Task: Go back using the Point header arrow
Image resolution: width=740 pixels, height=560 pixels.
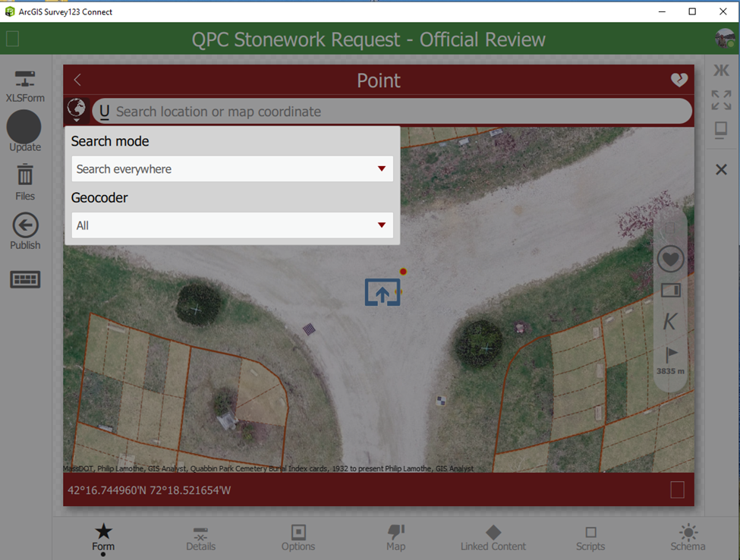Action: tap(77, 79)
